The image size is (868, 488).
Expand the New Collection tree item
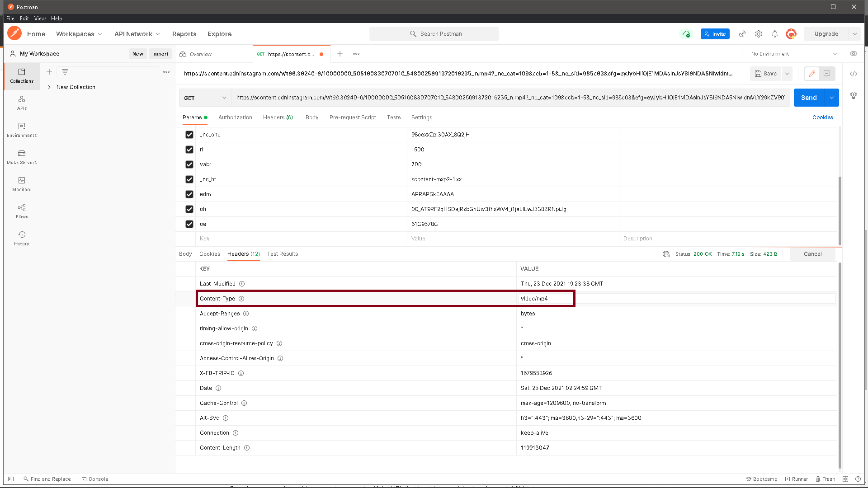[x=49, y=87]
